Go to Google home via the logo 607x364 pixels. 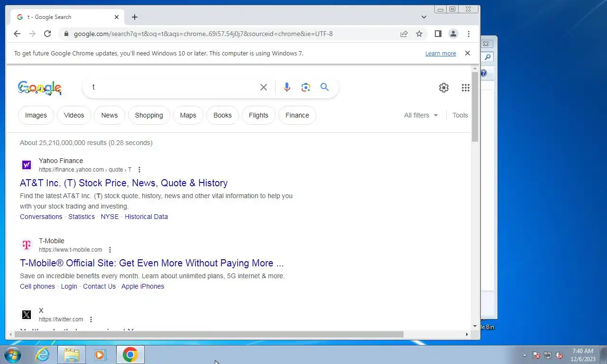click(x=40, y=88)
